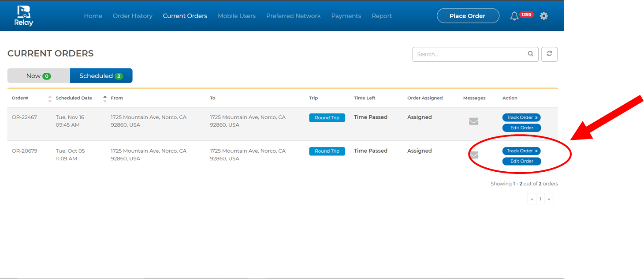The width and height of the screenshot is (644, 279).
Task: Track Order for OR-22467
Action: point(521,117)
